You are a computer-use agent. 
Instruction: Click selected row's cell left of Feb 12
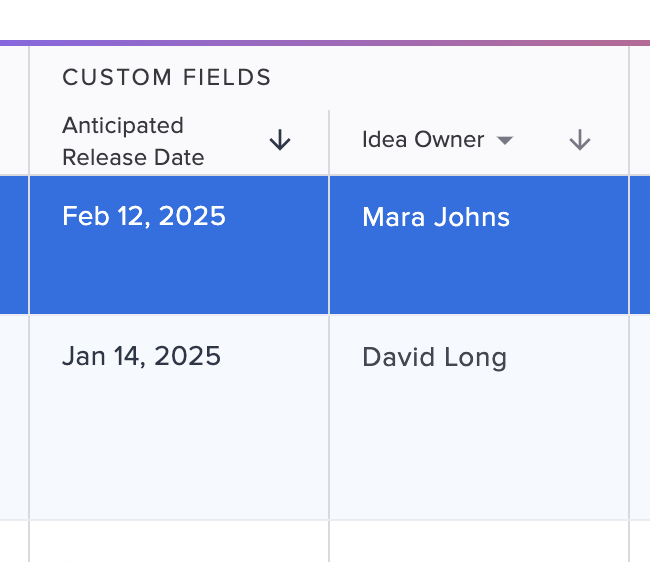pyautogui.click(x=14, y=245)
